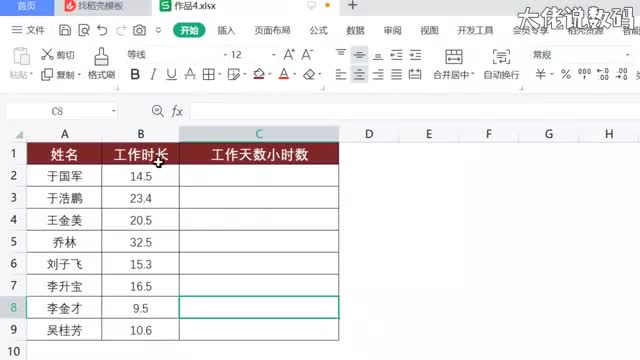Click the screenshot camera icon
Image resolution: width=640 pixels, height=360 pixels.
click(x=140, y=30)
